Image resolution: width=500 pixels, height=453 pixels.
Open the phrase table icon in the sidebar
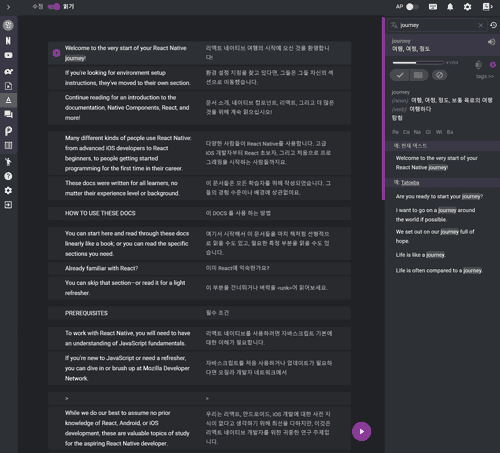[x=8, y=145]
